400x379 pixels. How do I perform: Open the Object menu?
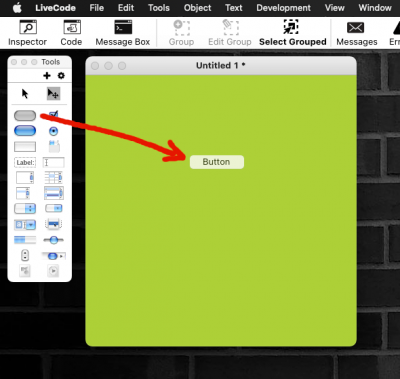[x=197, y=8]
